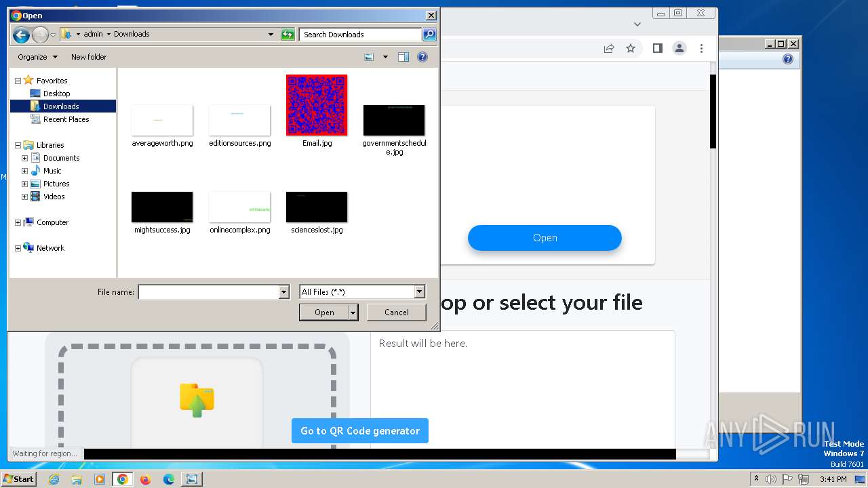Open media player taskbar icon
Image resolution: width=868 pixels, height=488 pixels.
[100, 479]
